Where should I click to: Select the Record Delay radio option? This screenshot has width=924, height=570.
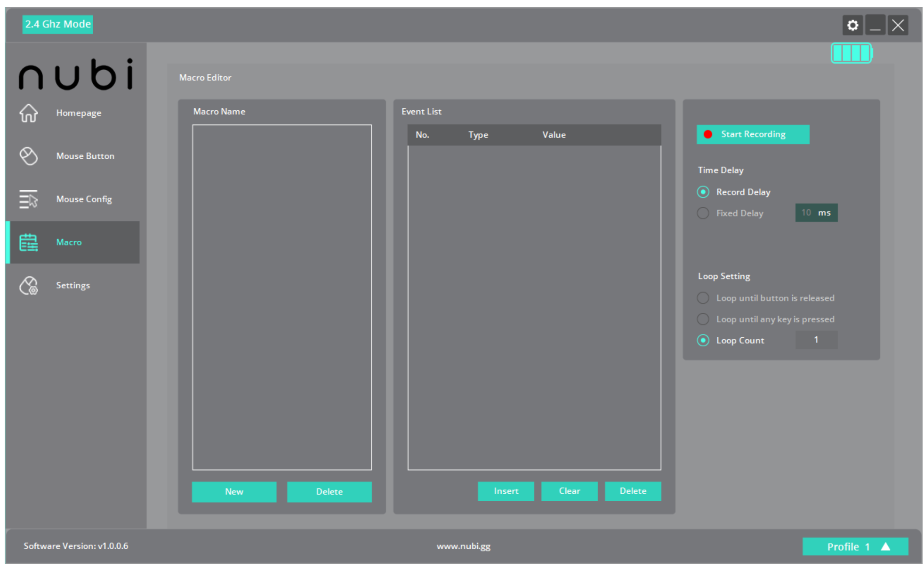pos(703,192)
